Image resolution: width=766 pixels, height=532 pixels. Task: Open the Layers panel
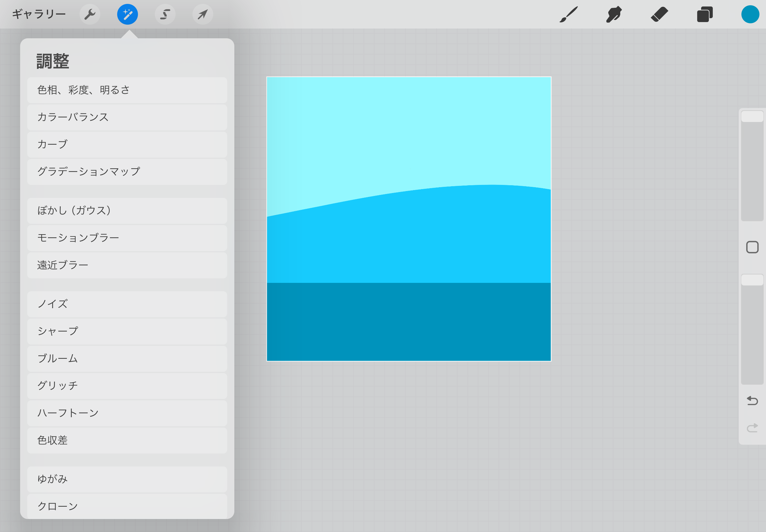[x=705, y=14]
